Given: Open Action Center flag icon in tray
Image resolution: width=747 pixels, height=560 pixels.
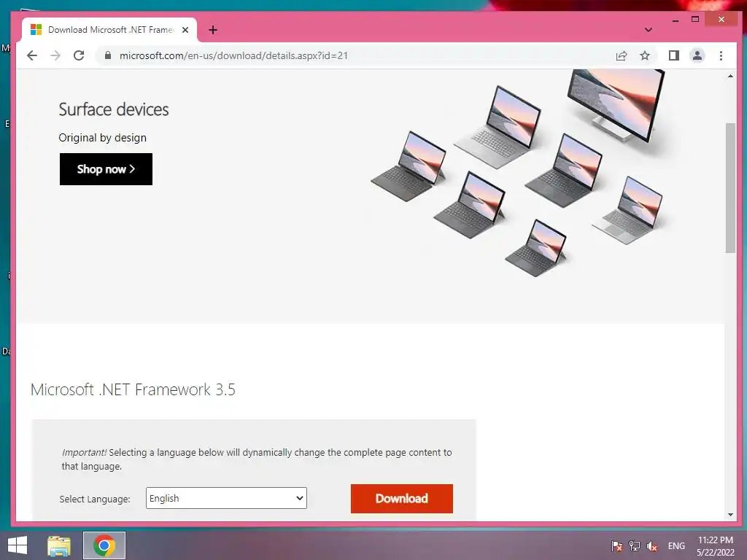Looking at the screenshot, I should 616,546.
